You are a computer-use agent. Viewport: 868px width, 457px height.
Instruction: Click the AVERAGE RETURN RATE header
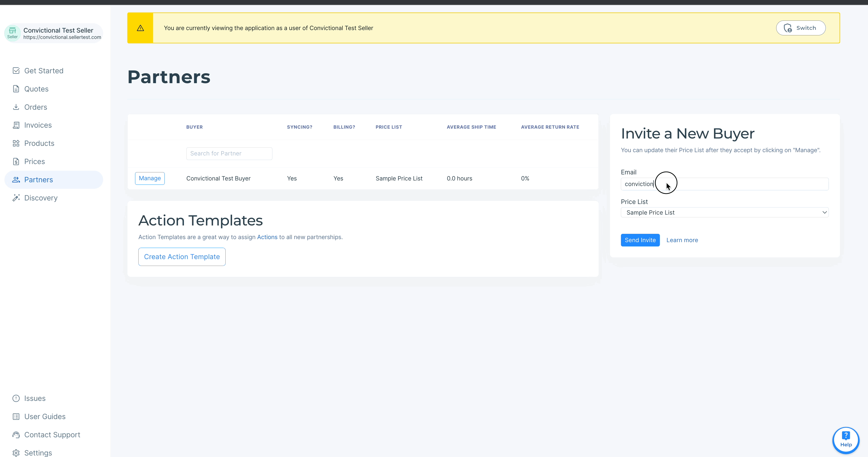550,127
